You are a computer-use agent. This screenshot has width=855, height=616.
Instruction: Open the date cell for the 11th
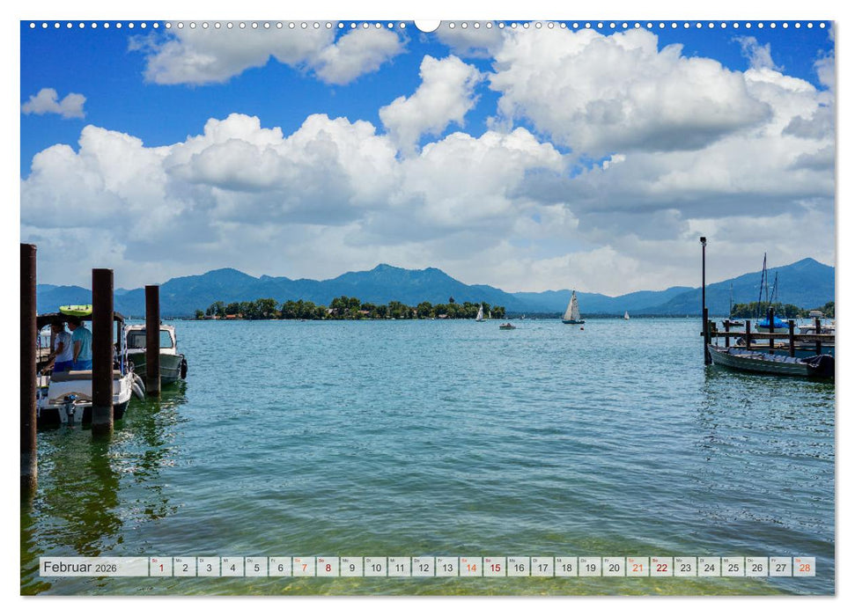tap(400, 568)
